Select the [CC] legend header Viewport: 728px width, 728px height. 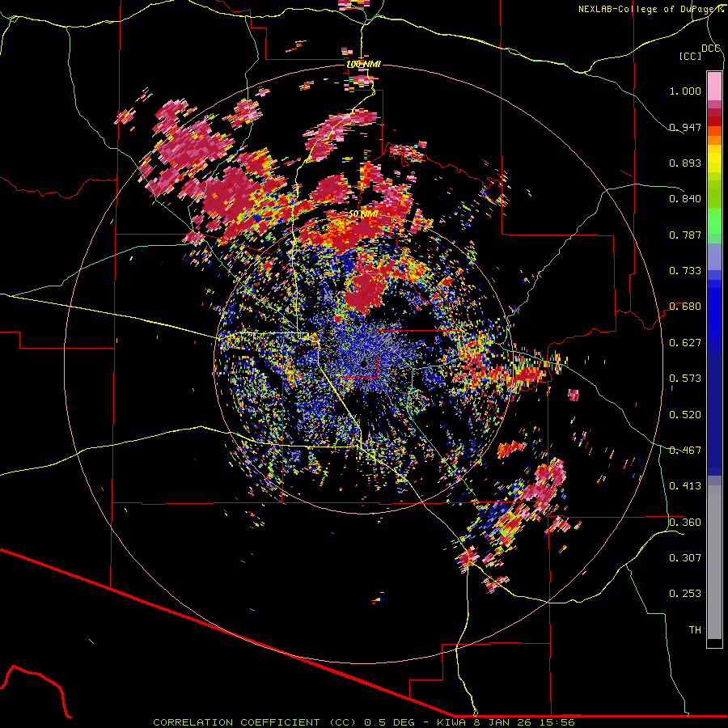(690, 56)
